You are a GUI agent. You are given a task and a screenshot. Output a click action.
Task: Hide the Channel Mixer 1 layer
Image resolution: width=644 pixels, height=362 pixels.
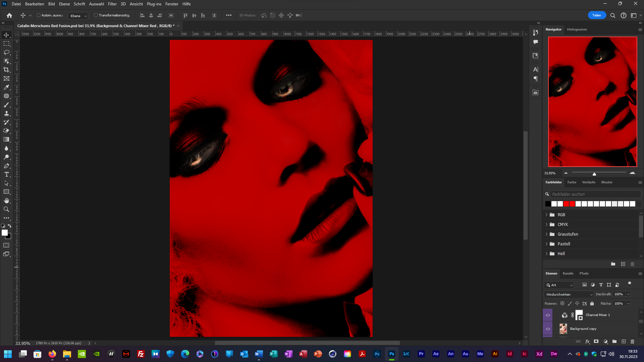(x=548, y=315)
